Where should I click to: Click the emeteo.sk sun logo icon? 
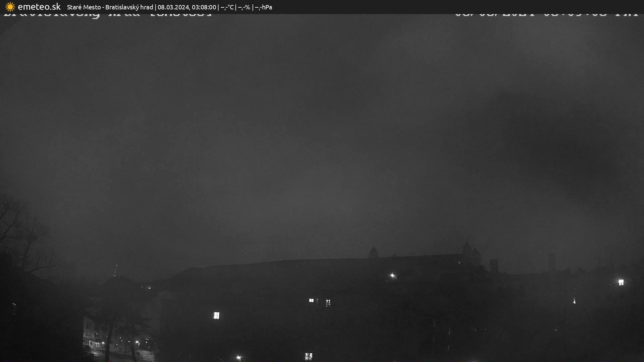[10, 7]
